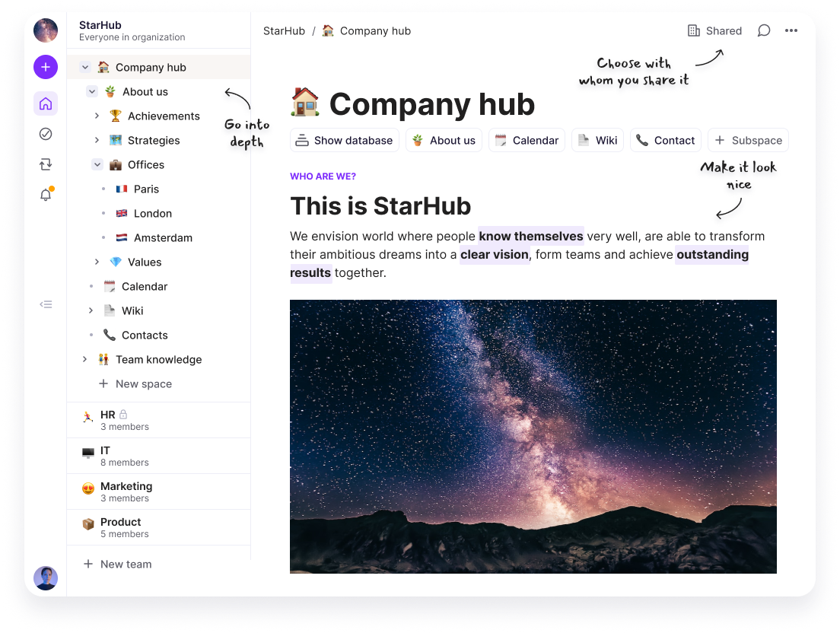Click the lock icon next to HR

[123, 414]
